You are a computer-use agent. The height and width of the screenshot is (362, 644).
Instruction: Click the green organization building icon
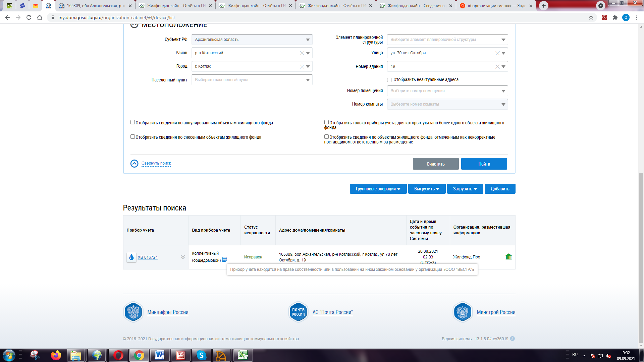[508, 257]
